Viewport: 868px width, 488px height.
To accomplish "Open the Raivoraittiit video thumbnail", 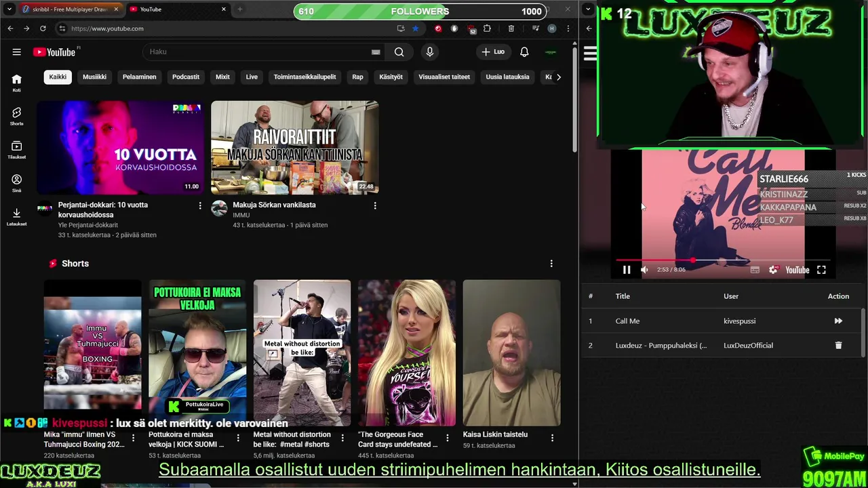I will pyautogui.click(x=294, y=147).
